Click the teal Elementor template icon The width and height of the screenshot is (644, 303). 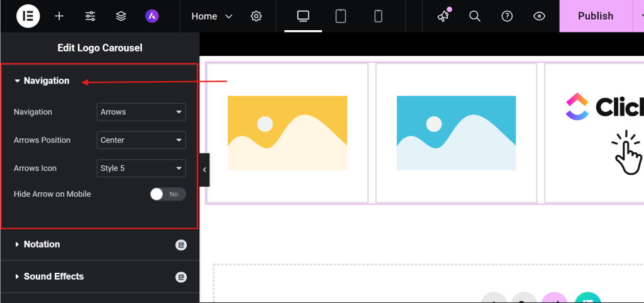(x=588, y=298)
